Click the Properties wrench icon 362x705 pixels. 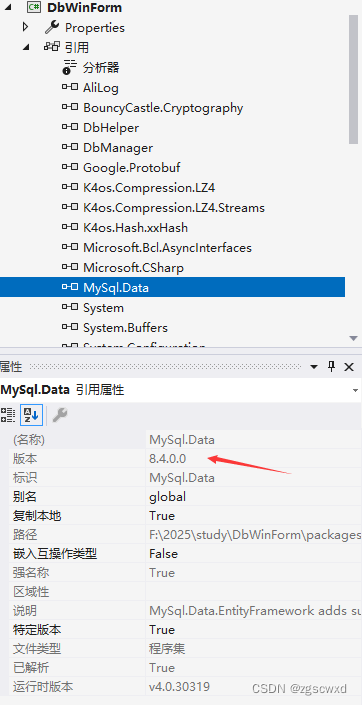click(x=52, y=27)
